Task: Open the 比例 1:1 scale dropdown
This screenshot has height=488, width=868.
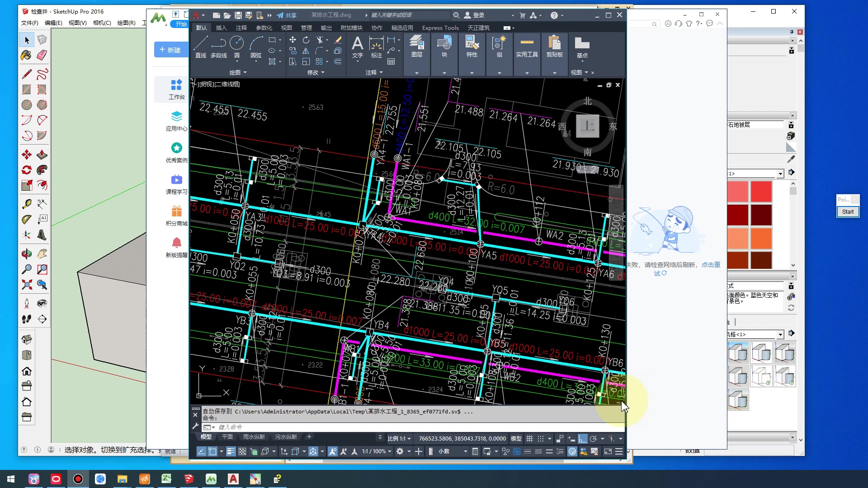Action: click(399, 439)
